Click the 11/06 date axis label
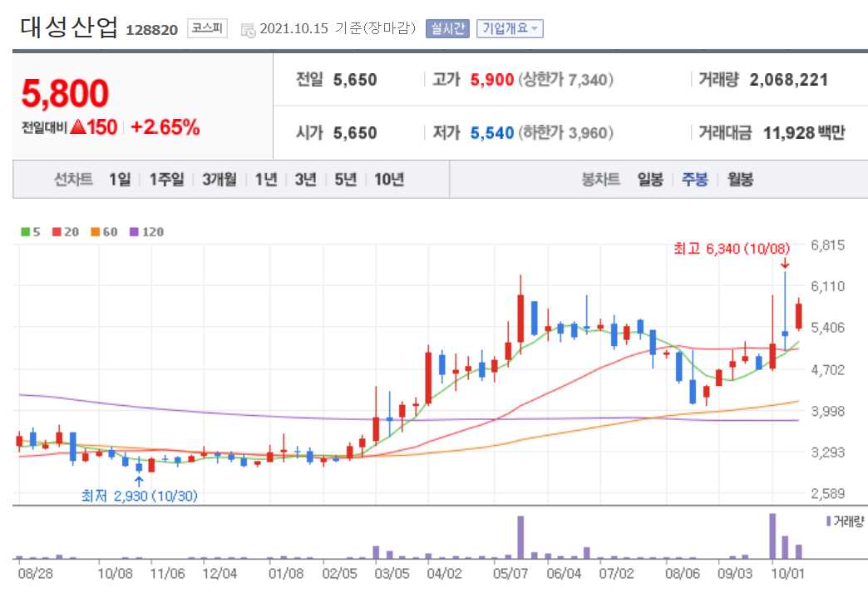The width and height of the screenshot is (868, 593). pyautogui.click(x=167, y=574)
